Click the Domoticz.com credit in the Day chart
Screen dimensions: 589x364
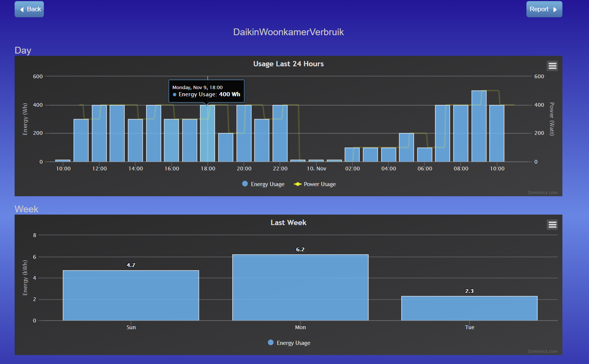coord(543,192)
